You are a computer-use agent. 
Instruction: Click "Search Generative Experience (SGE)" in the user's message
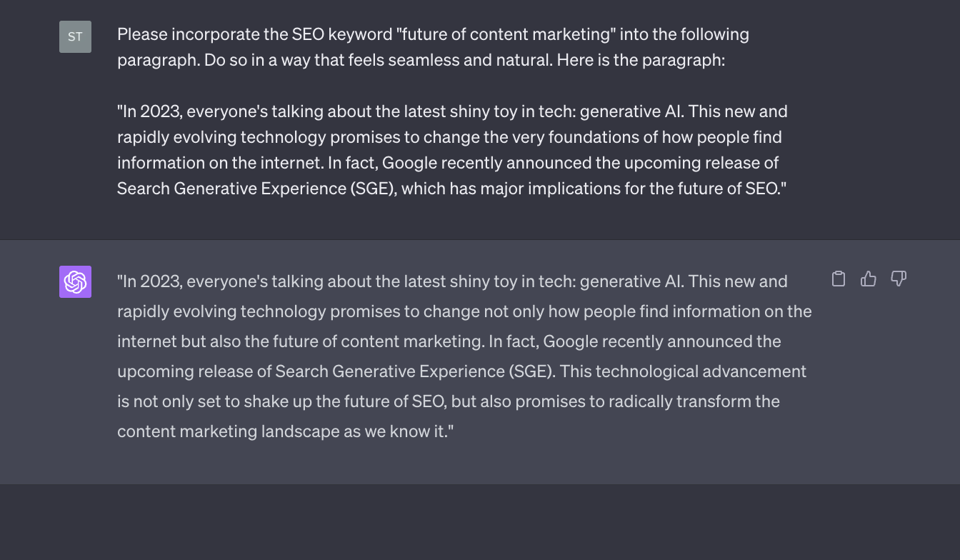click(256, 189)
